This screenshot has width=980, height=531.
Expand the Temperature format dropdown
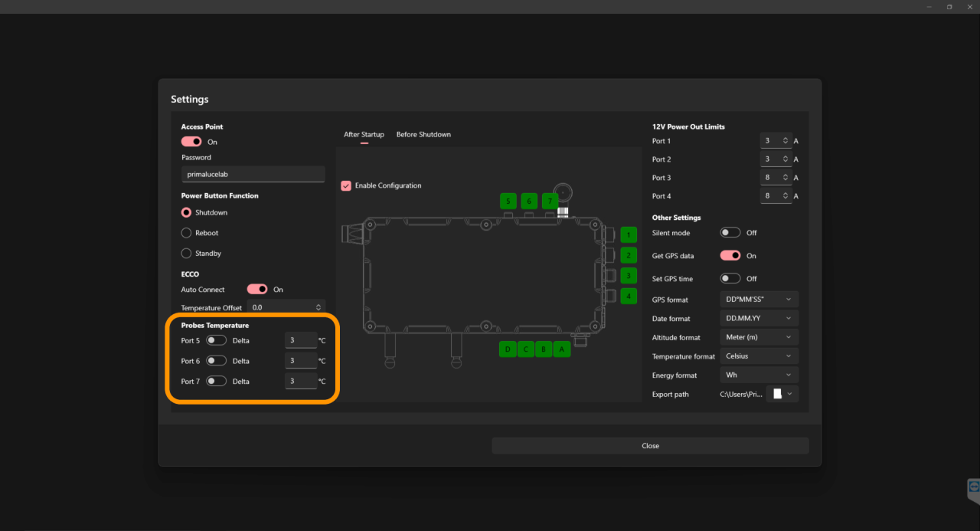coord(759,356)
